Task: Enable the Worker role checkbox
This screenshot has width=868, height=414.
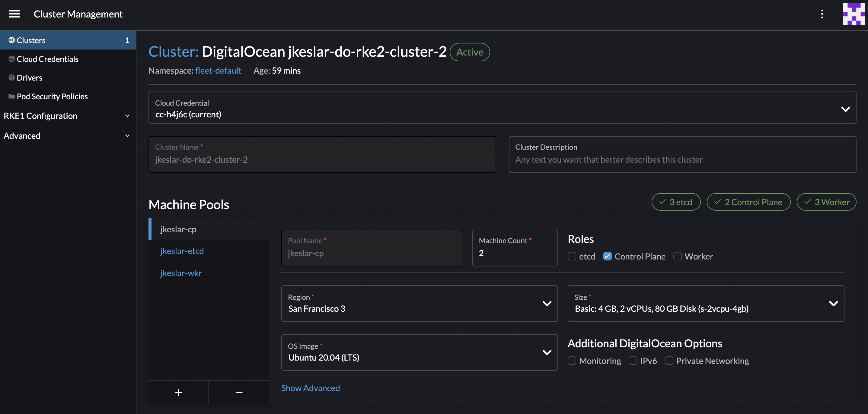Action: pyautogui.click(x=677, y=256)
